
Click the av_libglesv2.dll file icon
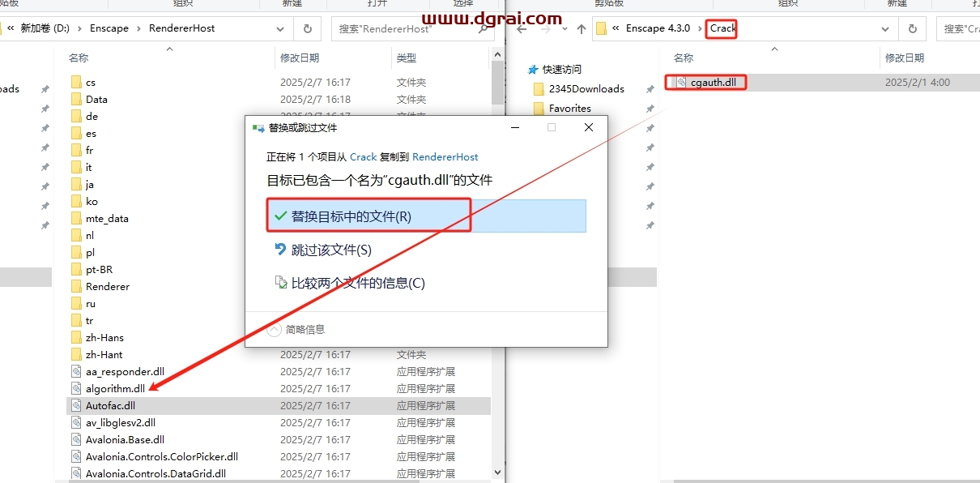77,422
